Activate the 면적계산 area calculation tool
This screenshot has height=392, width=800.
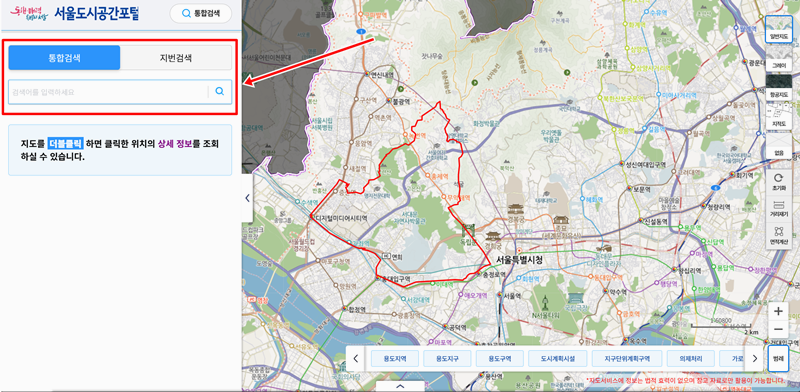coord(779,235)
